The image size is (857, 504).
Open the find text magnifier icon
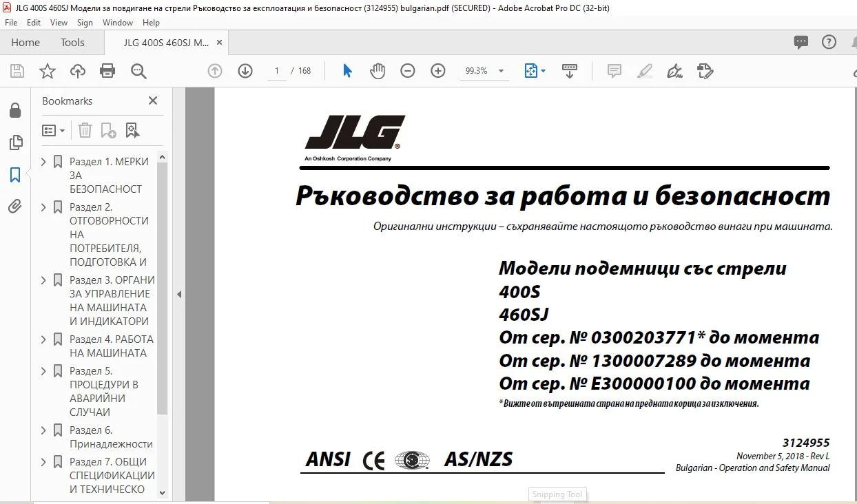pos(138,71)
